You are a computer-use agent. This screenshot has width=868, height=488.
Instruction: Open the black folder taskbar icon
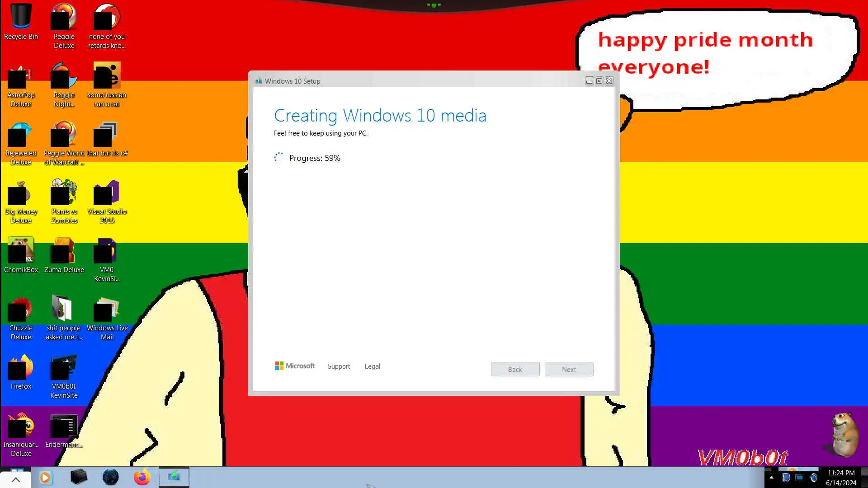pyautogui.click(x=79, y=477)
